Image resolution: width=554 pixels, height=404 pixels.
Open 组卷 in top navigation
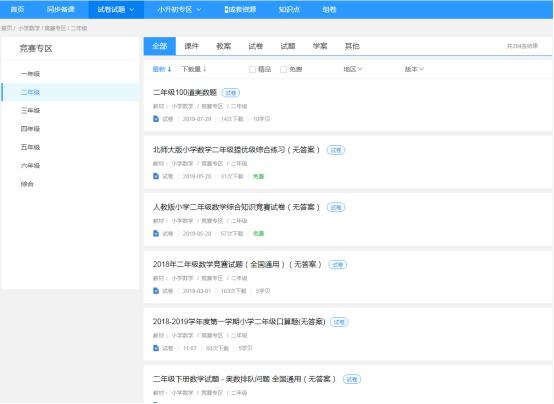click(x=329, y=10)
